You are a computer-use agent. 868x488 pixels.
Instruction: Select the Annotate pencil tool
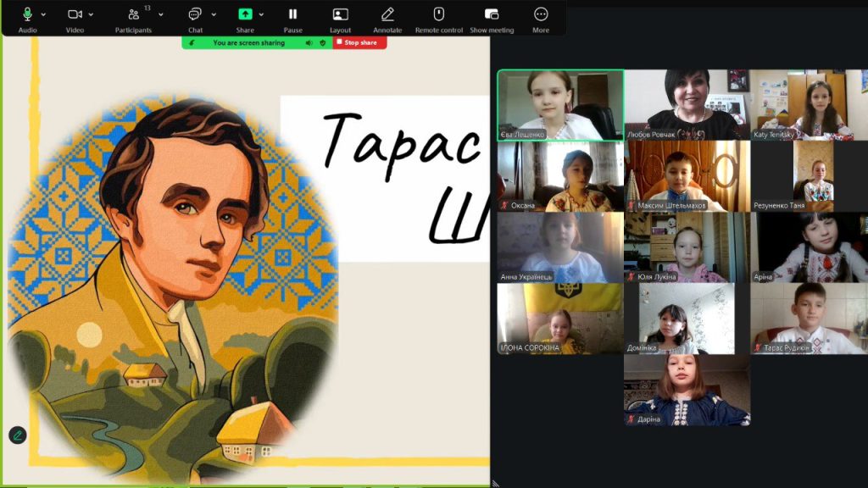[x=387, y=14]
